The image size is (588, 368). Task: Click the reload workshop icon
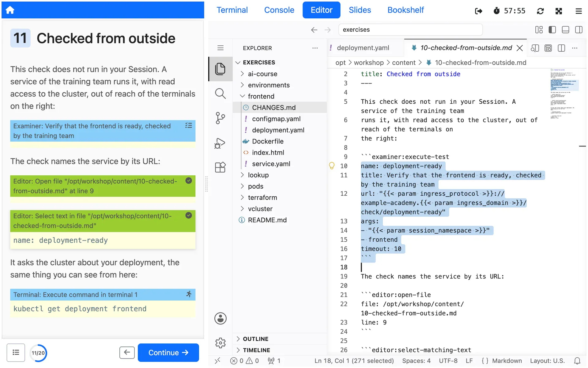[x=540, y=11]
